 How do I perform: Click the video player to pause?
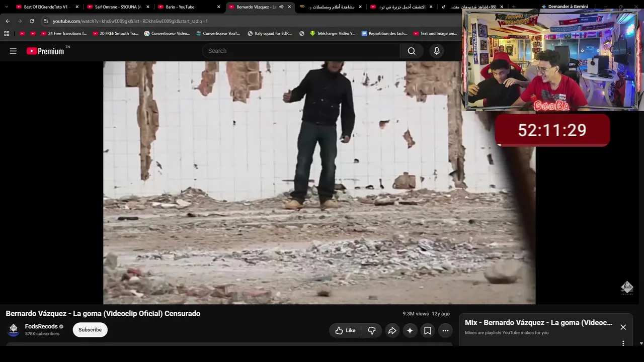click(x=319, y=183)
